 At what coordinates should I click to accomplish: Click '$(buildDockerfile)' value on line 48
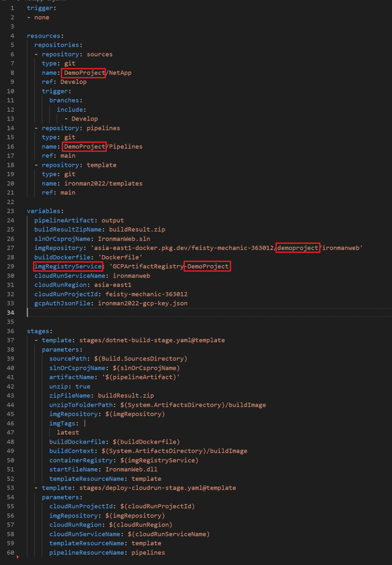coord(146,442)
